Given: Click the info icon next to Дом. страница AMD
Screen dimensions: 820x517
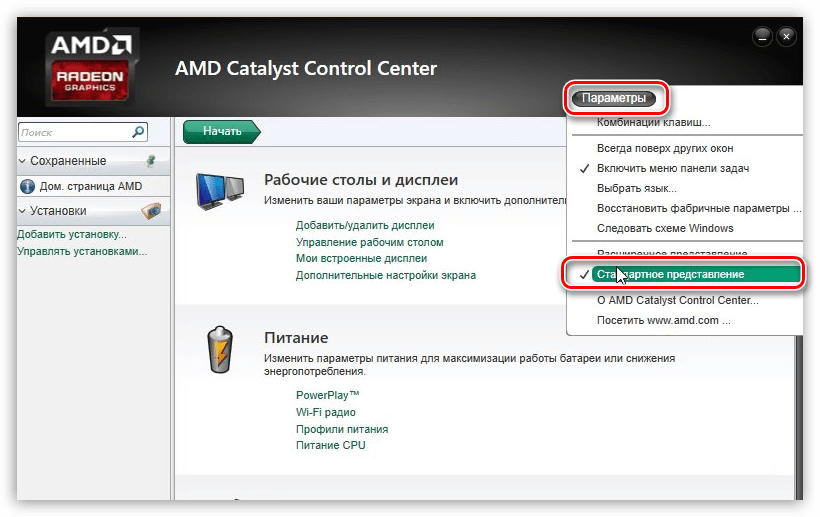Looking at the screenshot, I should 27,186.
